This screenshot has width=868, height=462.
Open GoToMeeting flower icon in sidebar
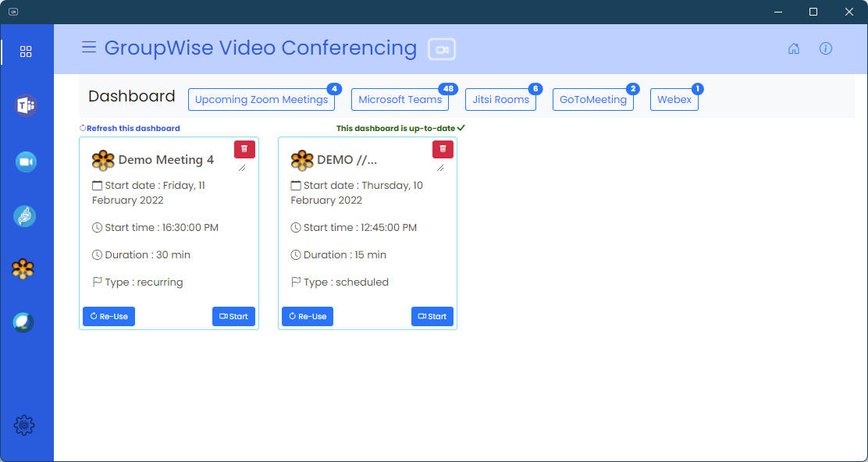pyautogui.click(x=23, y=269)
